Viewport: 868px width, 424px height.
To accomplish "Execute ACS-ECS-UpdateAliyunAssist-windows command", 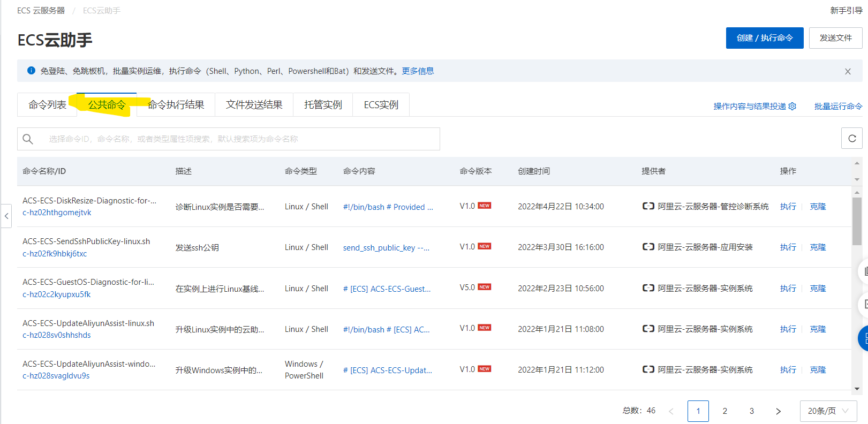I will click(788, 370).
